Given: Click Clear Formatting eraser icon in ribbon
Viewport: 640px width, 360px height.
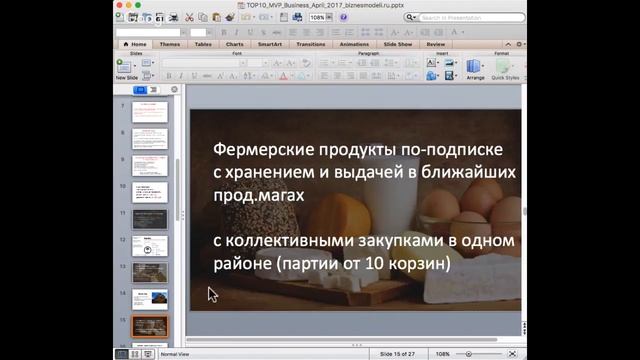Looking at the screenshot, I should 306,63.
